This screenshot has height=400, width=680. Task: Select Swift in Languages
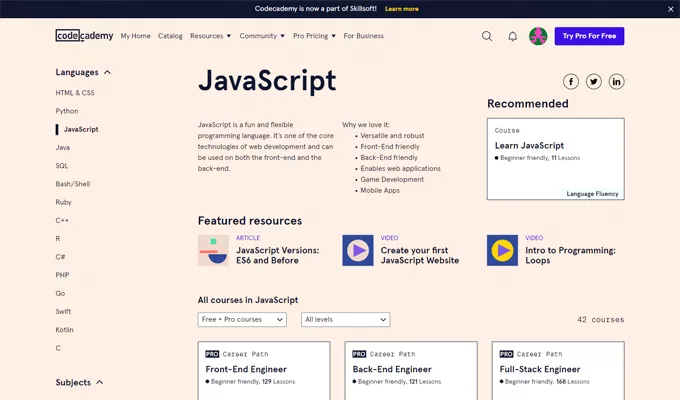[63, 311]
